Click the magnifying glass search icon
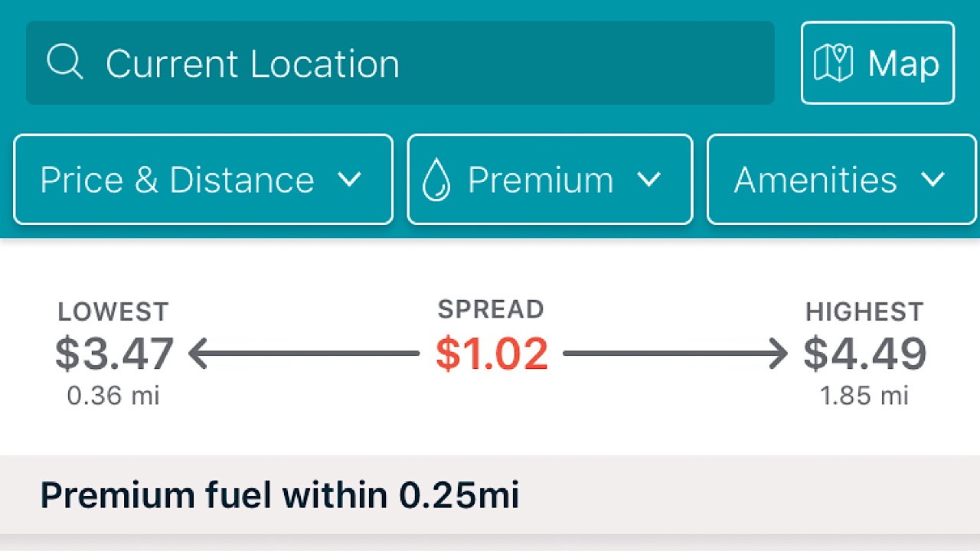This screenshot has height=551, width=980. [x=64, y=63]
